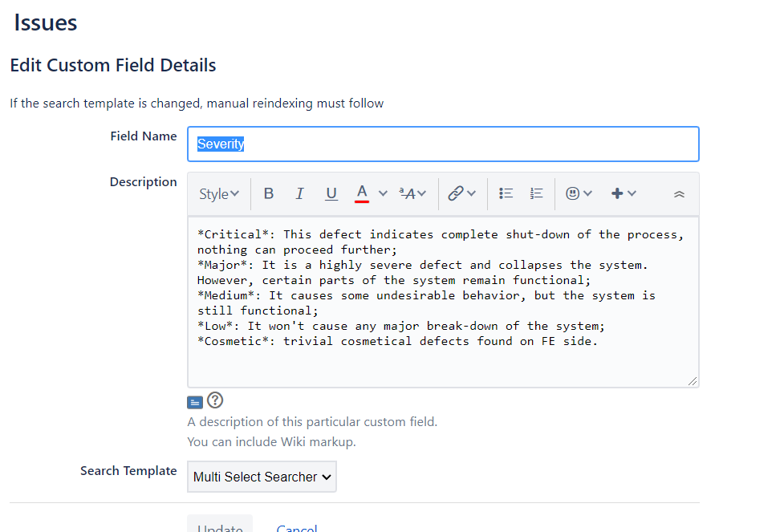
Task: Insert a link using chain icon
Action: click(456, 193)
